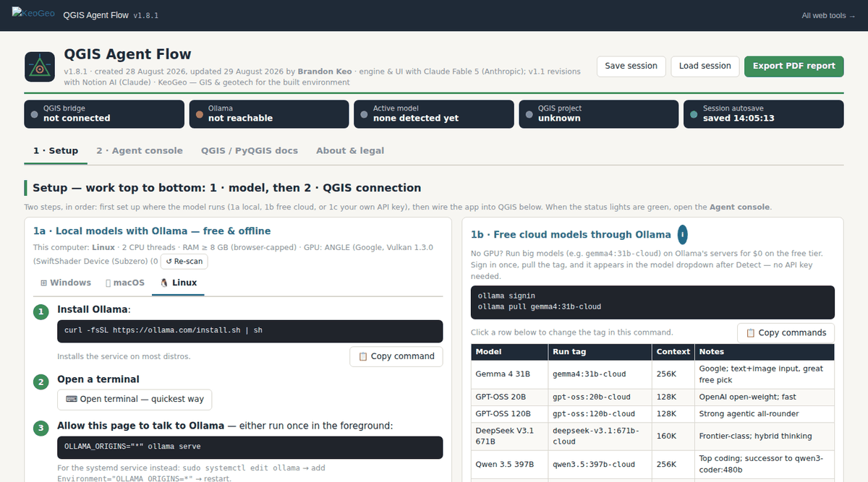Click the QGIS project status card
The image size is (868, 482).
(x=599, y=114)
